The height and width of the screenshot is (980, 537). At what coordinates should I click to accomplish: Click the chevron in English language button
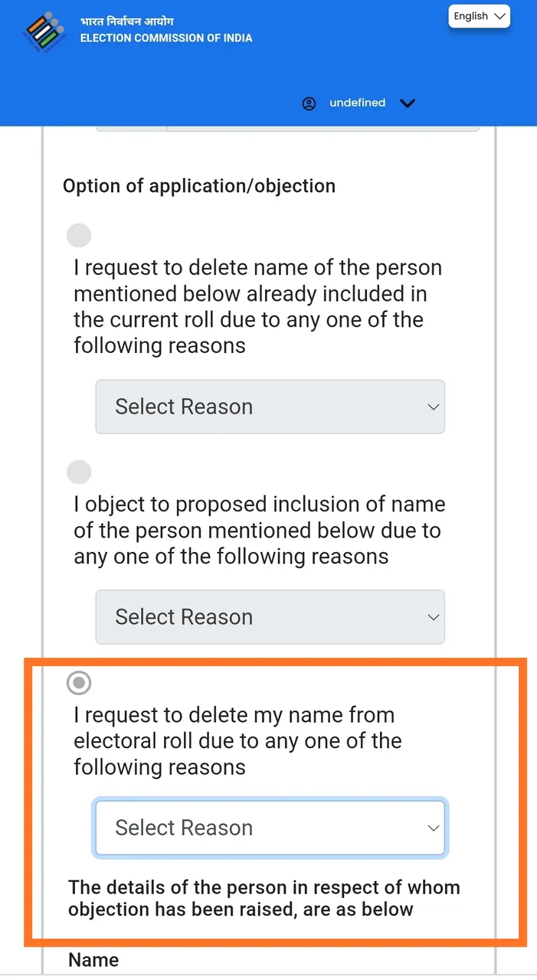click(500, 16)
